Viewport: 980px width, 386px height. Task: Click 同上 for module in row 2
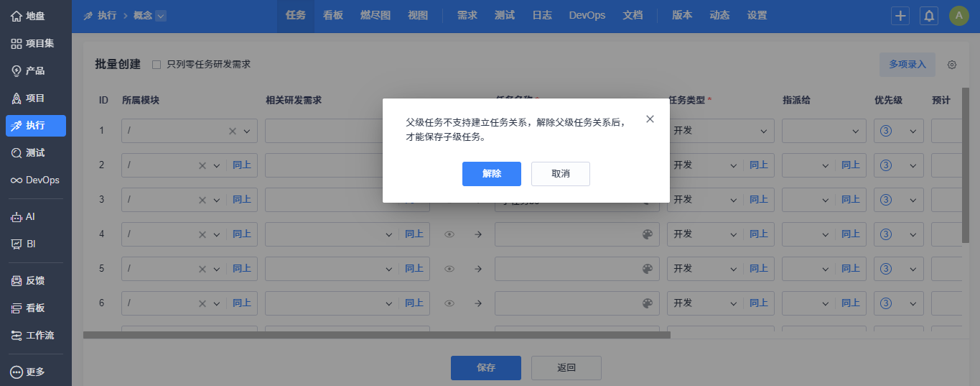tap(242, 165)
